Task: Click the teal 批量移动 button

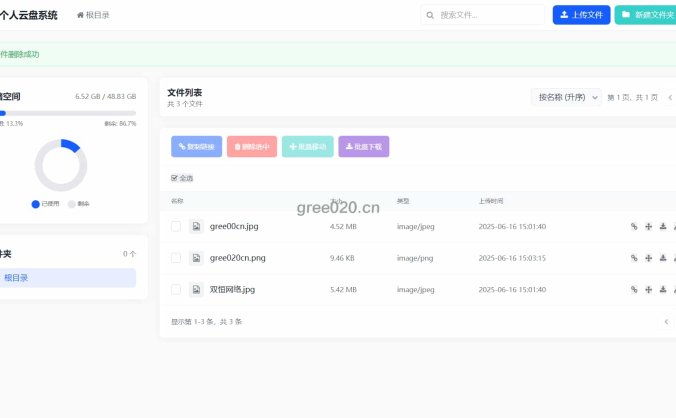Action: (x=307, y=147)
